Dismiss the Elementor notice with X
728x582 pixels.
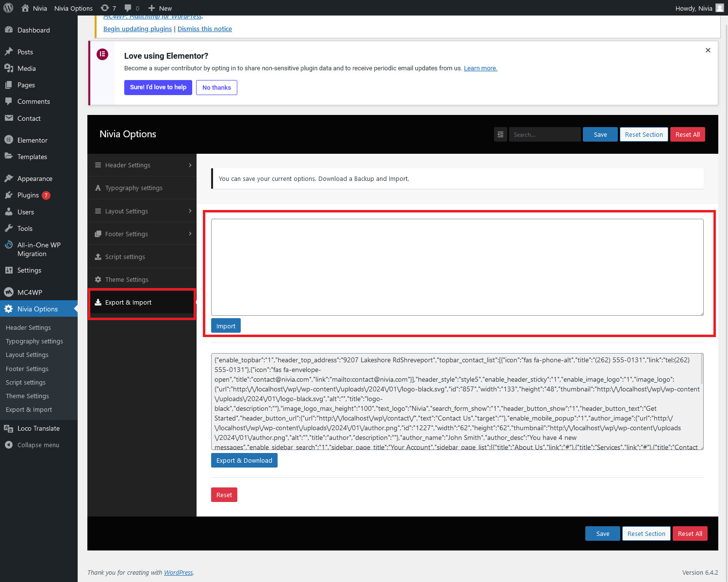pyautogui.click(x=708, y=50)
